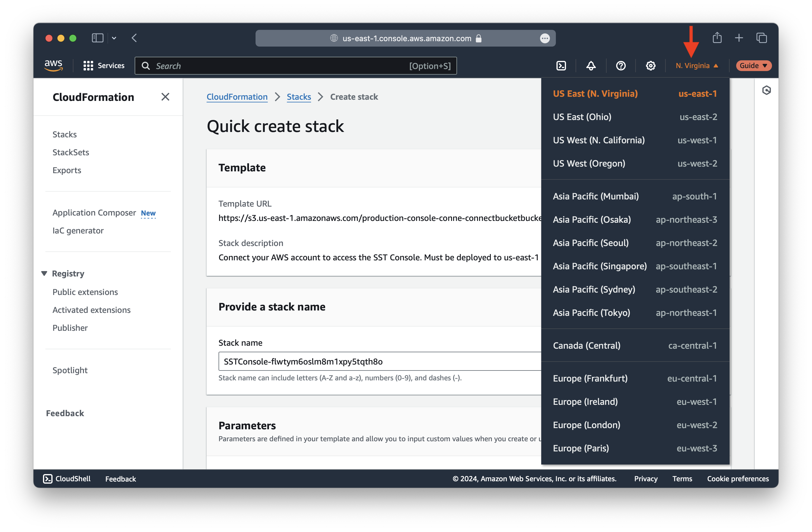The width and height of the screenshot is (812, 532).
Task: Open the Settings gear icon
Action: click(650, 65)
